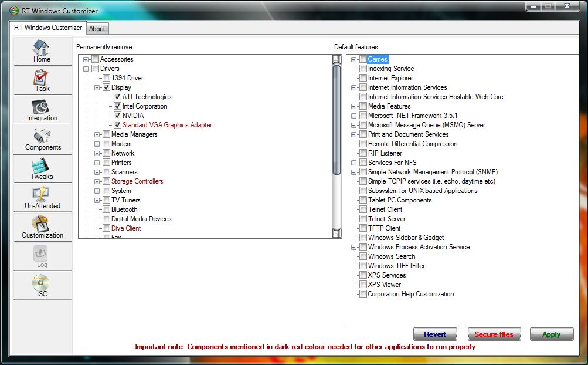Expand the Services For NFS node
Image resolution: width=588 pixels, height=365 pixels.
click(x=354, y=163)
